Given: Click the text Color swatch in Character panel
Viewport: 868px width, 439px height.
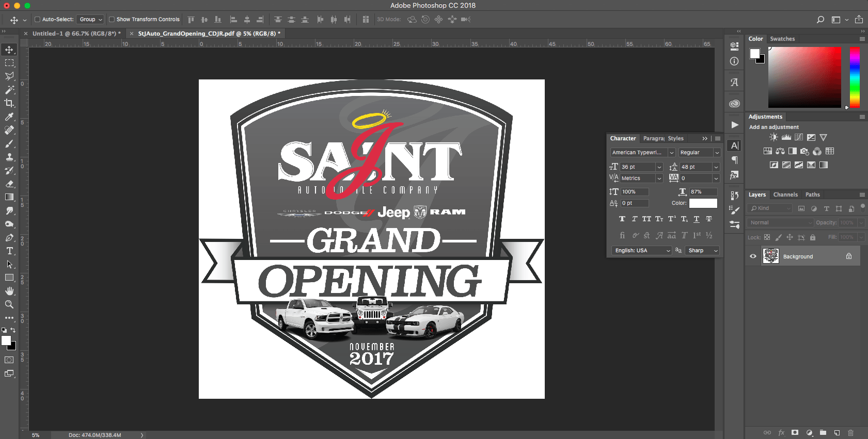Looking at the screenshot, I should click(x=703, y=203).
